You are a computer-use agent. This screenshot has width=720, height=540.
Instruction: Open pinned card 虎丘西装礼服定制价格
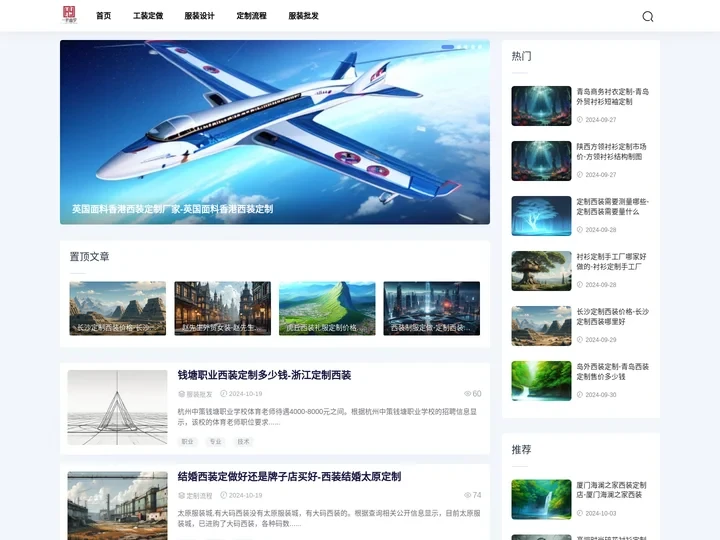click(x=327, y=308)
